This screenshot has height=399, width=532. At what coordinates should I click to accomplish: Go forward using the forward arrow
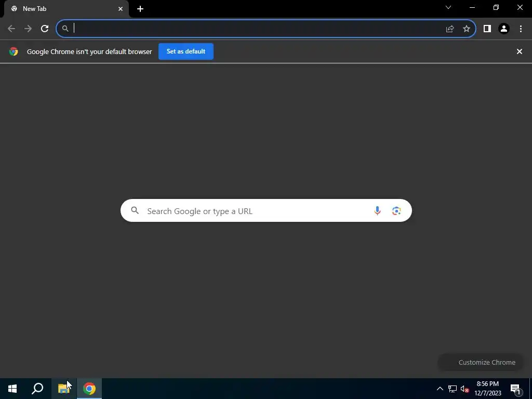coord(28,29)
